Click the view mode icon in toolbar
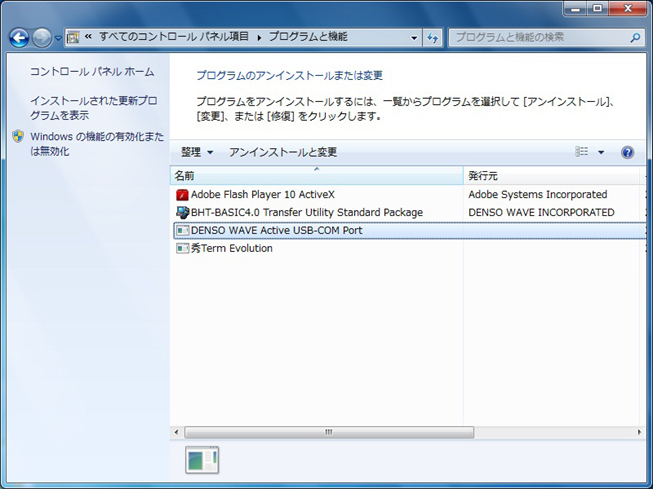 click(x=582, y=153)
